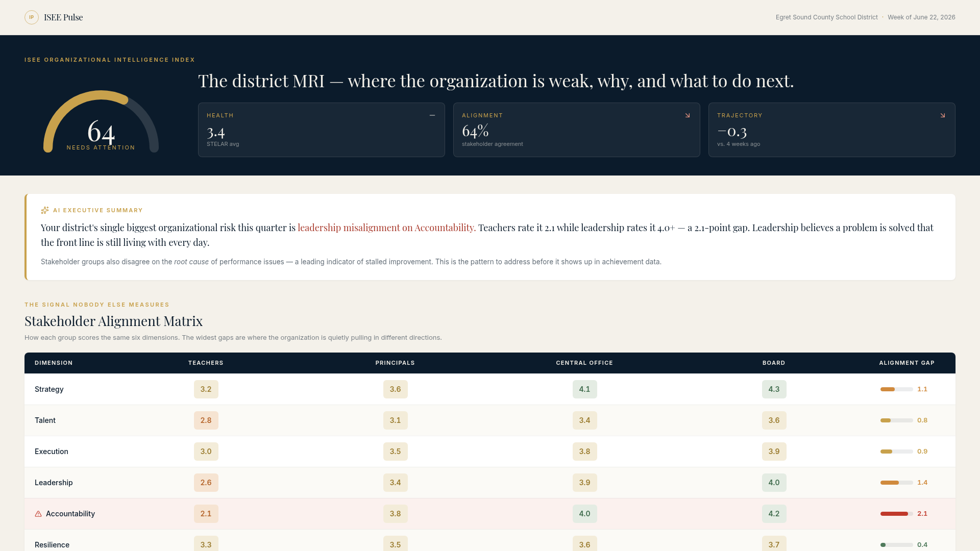Image resolution: width=980 pixels, height=551 pixels.
Task: Click Board Strategy score 4.3
Action: pos(774,389)
